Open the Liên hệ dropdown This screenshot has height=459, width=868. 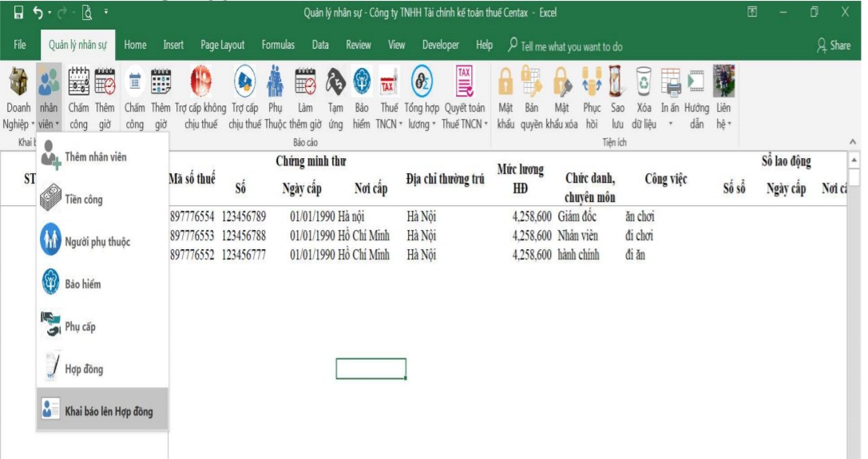pyautogui.click(x=723, y=125)
